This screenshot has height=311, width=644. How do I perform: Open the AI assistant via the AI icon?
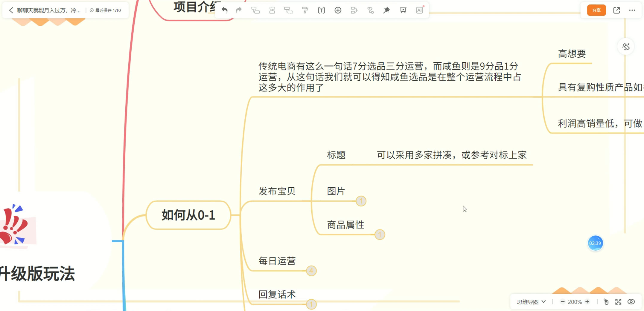click(x=419, y=10)
